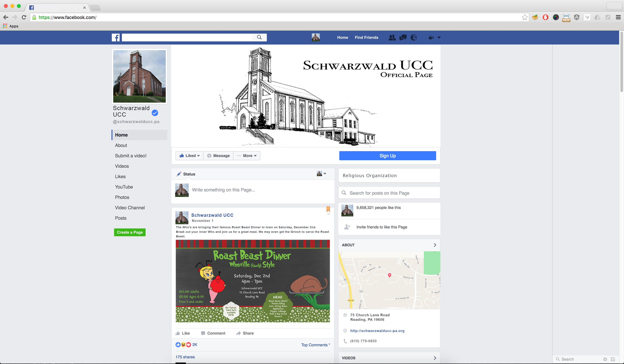Screen dimensions: 624x364
Task: Click the Facebook logo in the top bar
Action: click(x=116, y=38)
